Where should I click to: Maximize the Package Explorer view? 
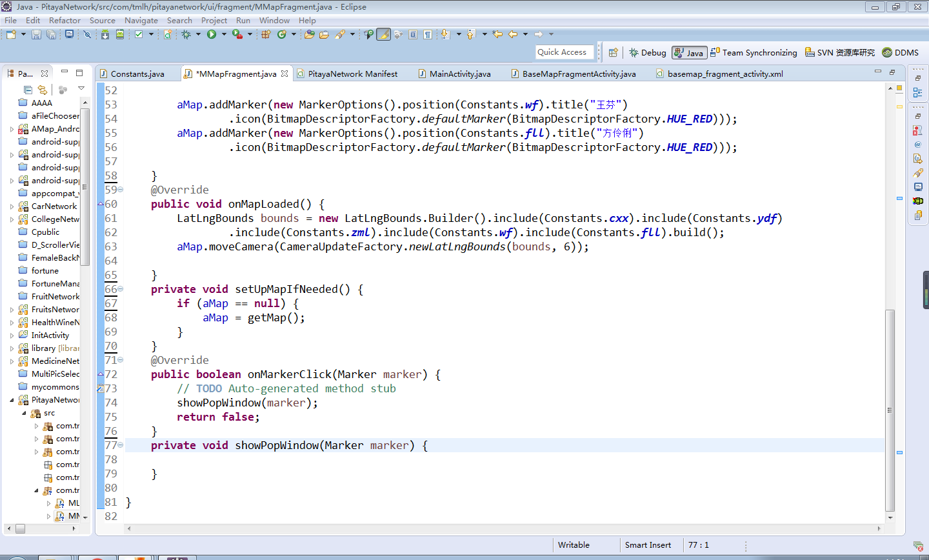pyautogui.click(x=79, y=73)
